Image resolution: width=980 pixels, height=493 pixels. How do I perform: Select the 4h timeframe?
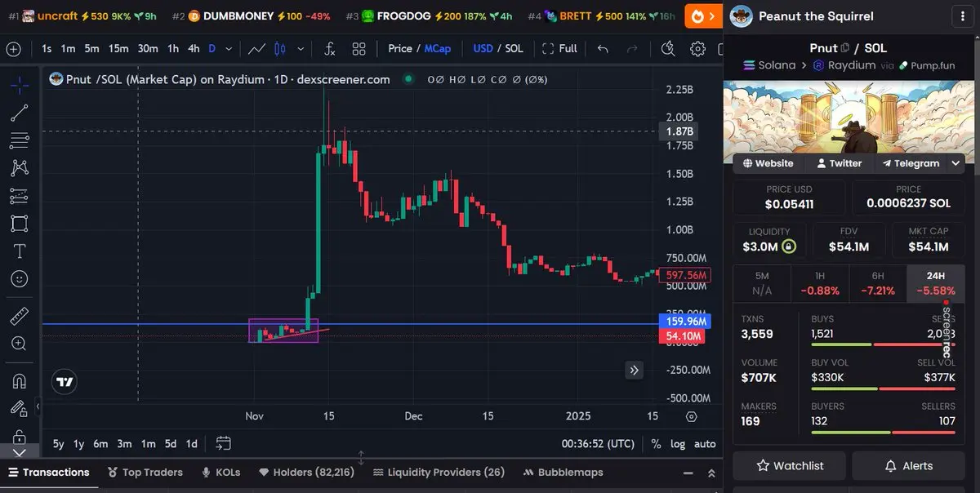coord(194,49)
